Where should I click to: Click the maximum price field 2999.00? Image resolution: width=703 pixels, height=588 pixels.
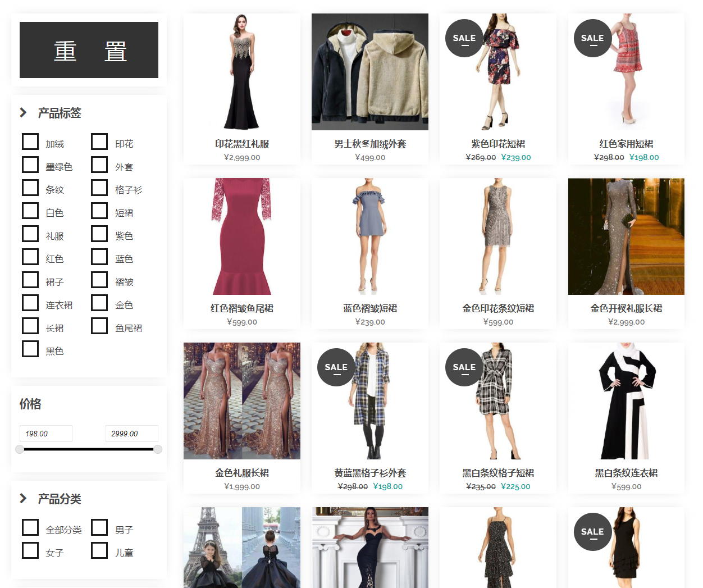132,434
